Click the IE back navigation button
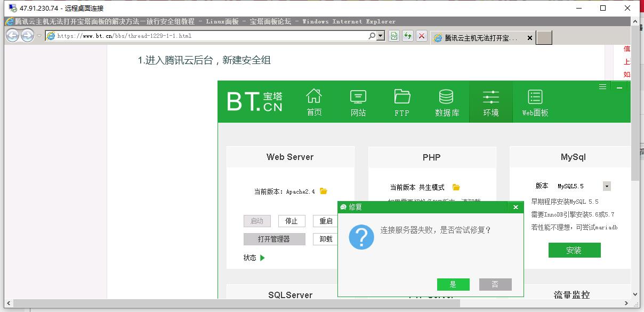 point(12,36)
